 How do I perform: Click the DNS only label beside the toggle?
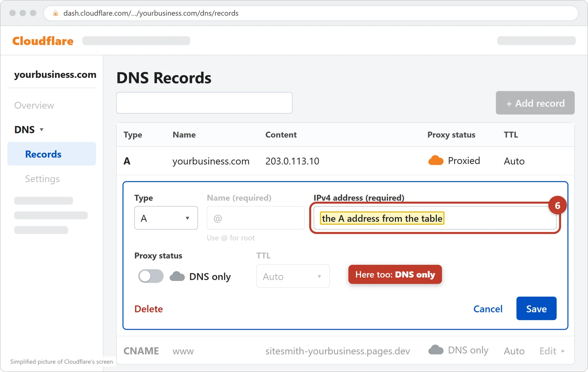tap(210, 277)
